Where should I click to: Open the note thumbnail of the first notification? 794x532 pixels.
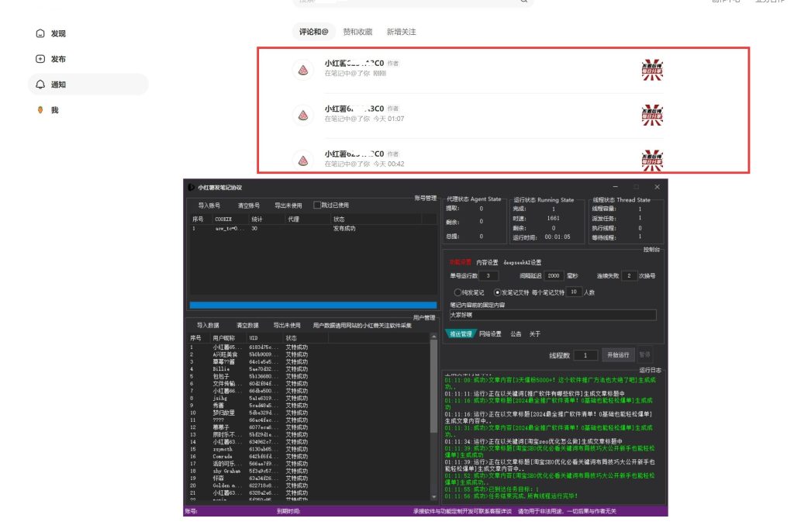(x=652, y=69)
